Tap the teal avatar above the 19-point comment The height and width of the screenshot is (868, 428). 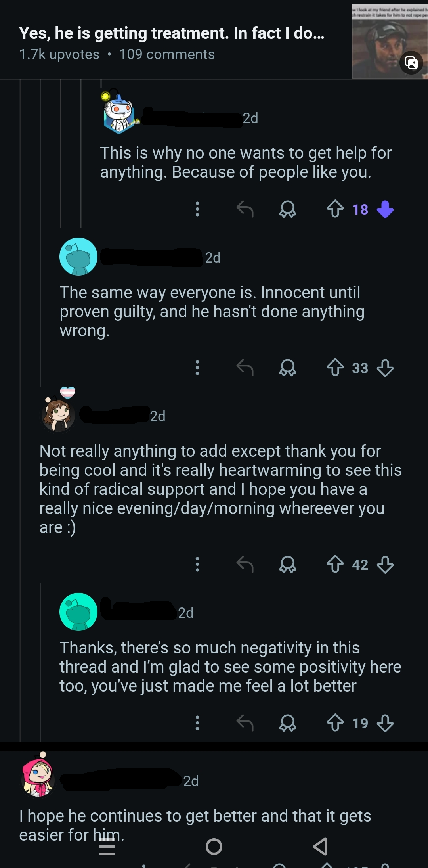click(x=78, y=612)
